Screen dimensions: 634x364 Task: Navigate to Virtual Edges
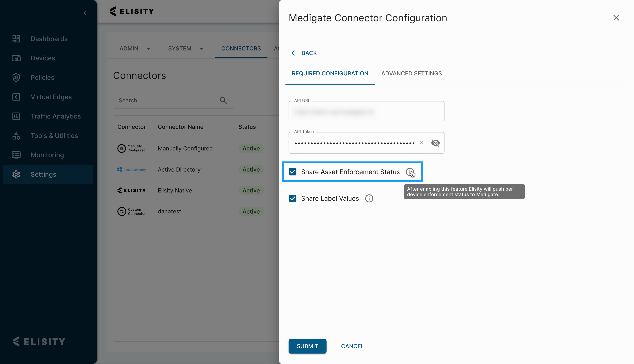pos(51,97)
